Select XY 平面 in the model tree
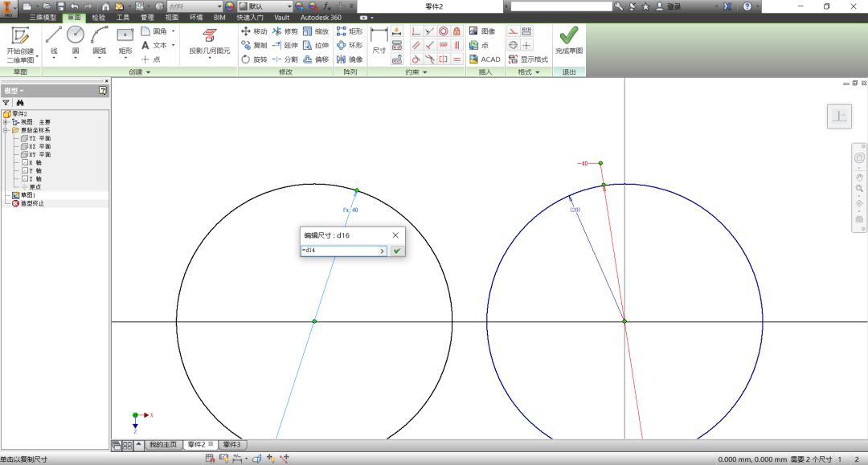 click(40, 155)
